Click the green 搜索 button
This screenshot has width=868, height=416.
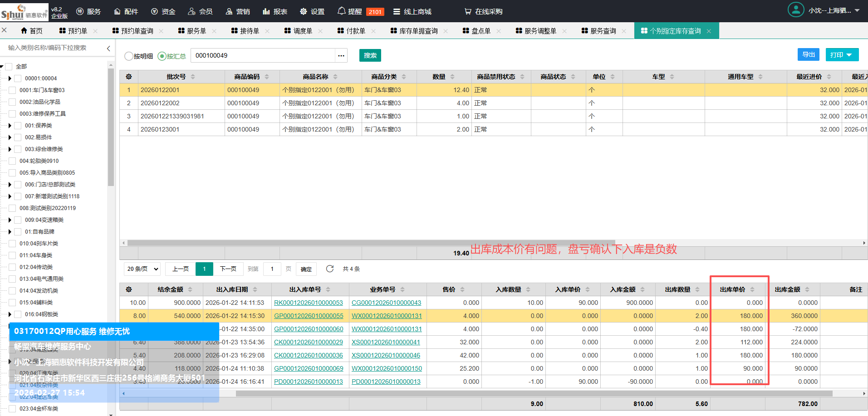(x=370, y=55)
